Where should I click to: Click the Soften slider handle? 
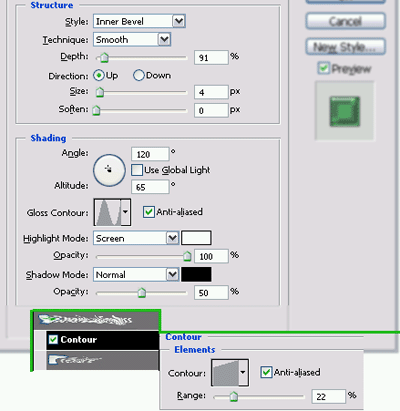click(96, 110)
